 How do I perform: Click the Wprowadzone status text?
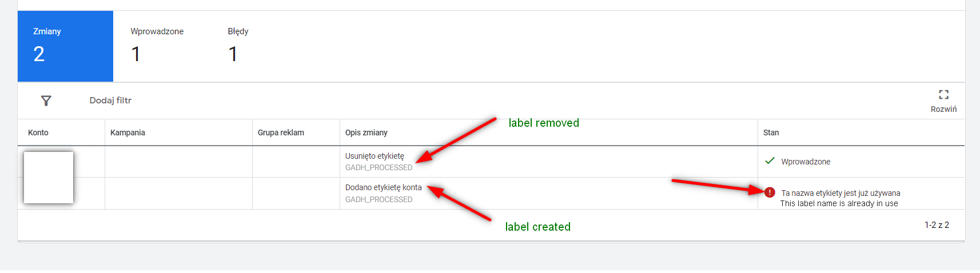point(806,162)
